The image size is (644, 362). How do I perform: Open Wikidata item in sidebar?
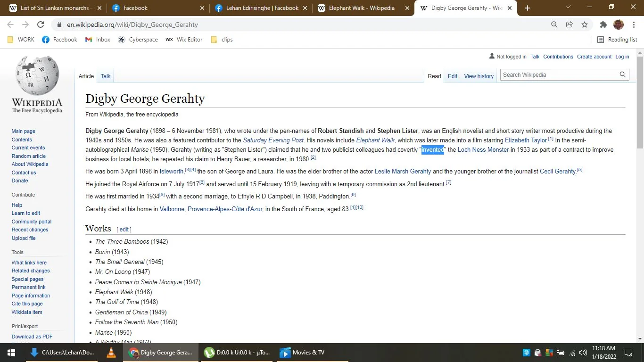27,312
